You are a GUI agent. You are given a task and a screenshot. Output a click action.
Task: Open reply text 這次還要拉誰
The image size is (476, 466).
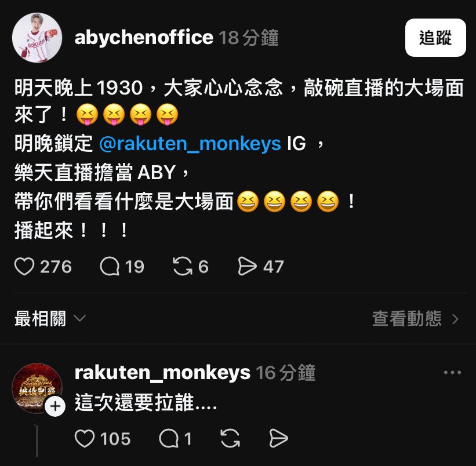[x=146, y=402]
